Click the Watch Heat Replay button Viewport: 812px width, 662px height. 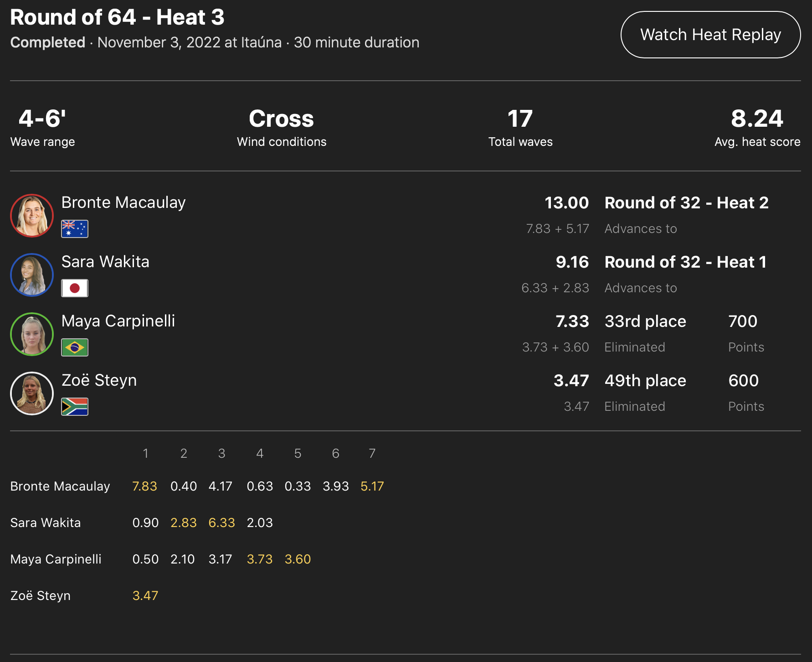[710, 35]
